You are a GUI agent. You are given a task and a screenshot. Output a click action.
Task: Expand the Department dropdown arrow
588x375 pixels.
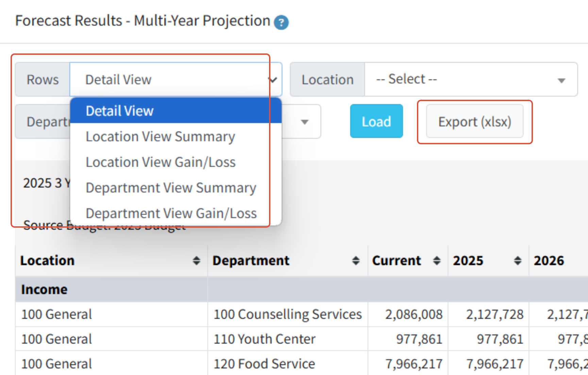pyautogui.click(x=304, y=122)
